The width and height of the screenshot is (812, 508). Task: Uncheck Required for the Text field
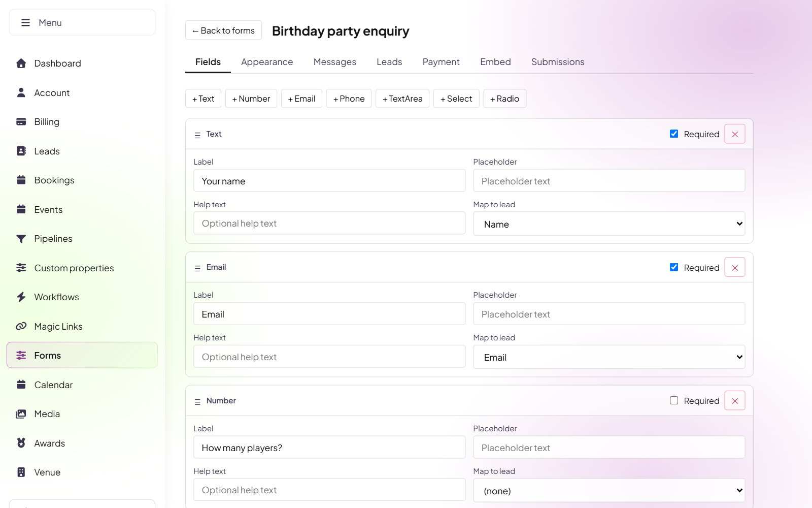point(674,134)
